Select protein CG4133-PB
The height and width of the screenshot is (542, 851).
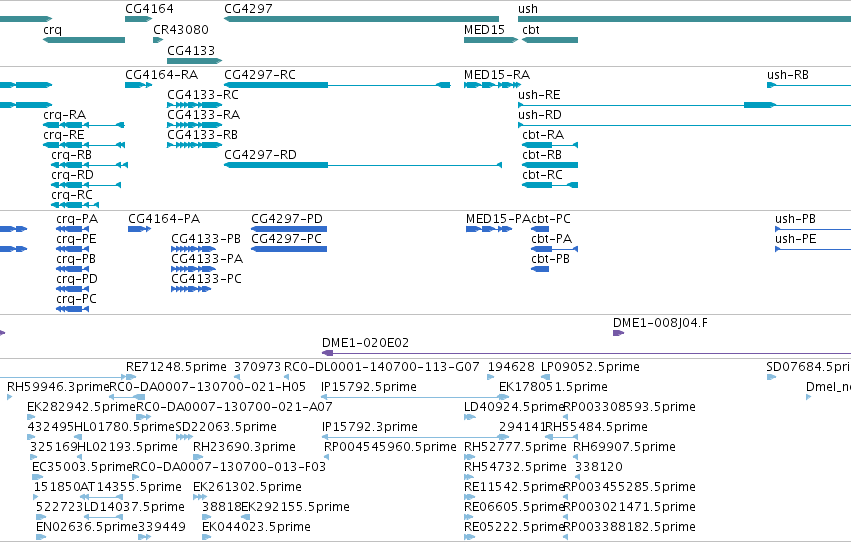click(x=193, y=249)
